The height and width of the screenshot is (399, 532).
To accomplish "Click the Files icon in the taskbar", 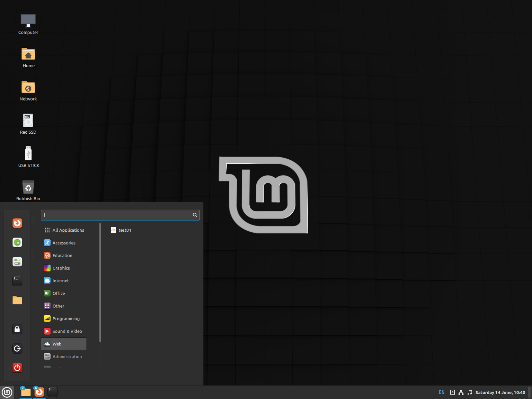I will [x=26, y=392].
